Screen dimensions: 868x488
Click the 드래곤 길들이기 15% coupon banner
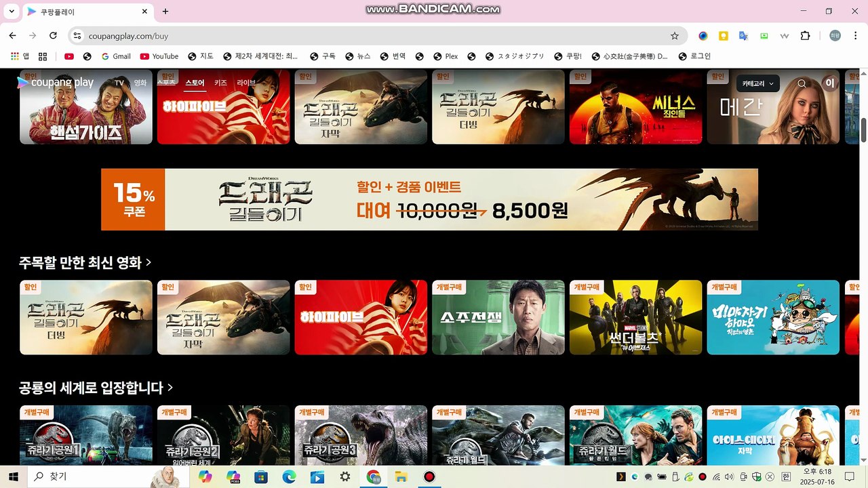point(429,199)
